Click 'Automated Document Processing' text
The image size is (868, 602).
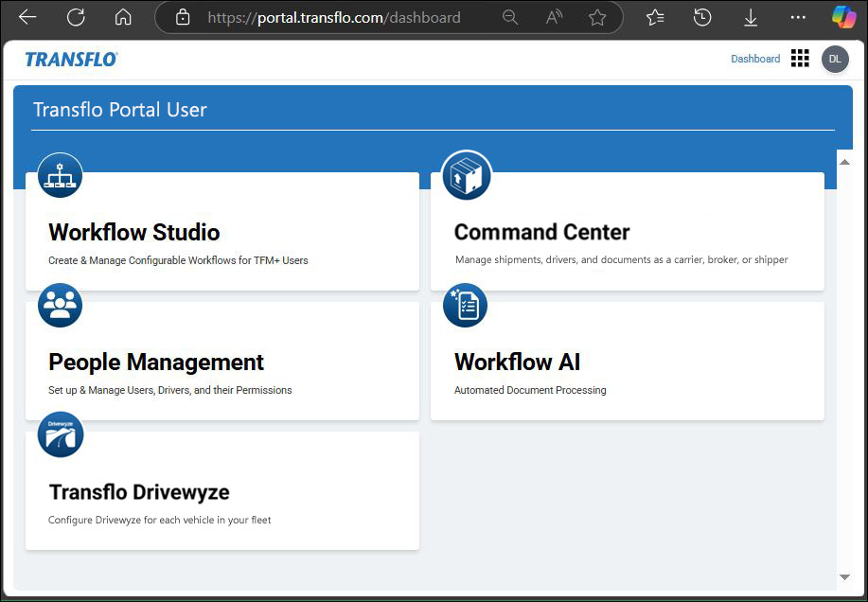tap(530, 390)
